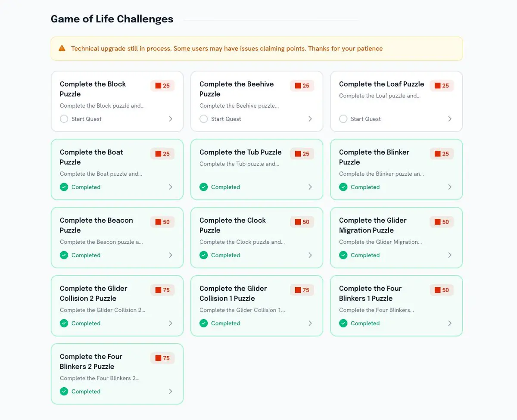The image size is (517, 420).
Task: Click the red points icon on Glider Migration
Action: pos(437,222)
